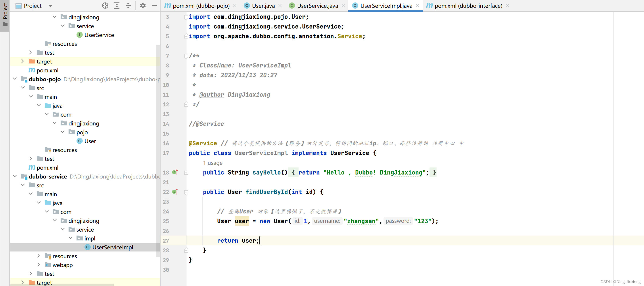Collapse the dubbo-service module node
644x286 pixels.
[x=15, y=176]
